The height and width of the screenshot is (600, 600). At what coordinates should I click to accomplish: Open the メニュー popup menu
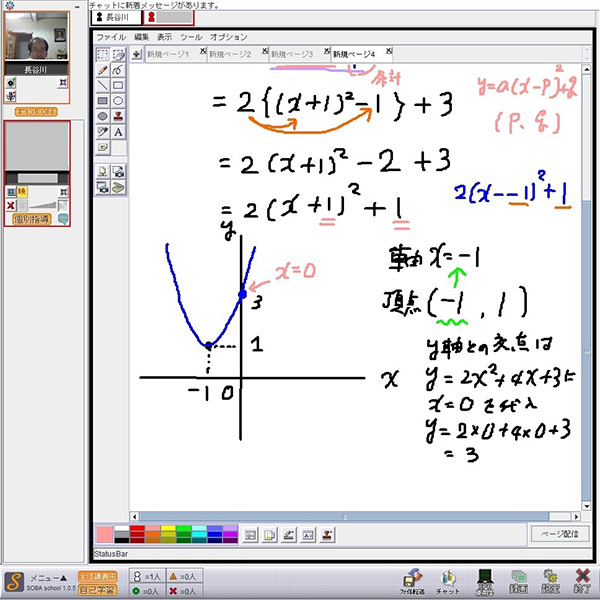(49, 578)
